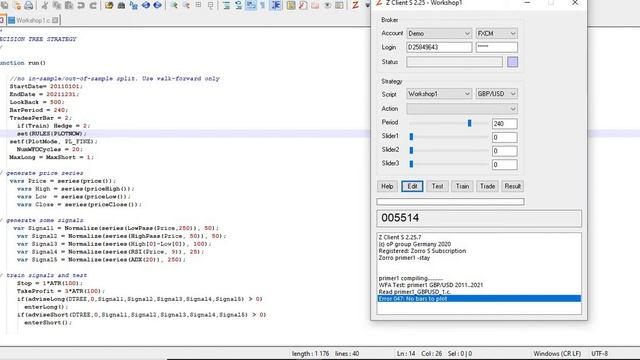This screenshot has width=640, height=360.
Task: Click the code line 'NumWFOCycles = 20;'
Action: 49,149
